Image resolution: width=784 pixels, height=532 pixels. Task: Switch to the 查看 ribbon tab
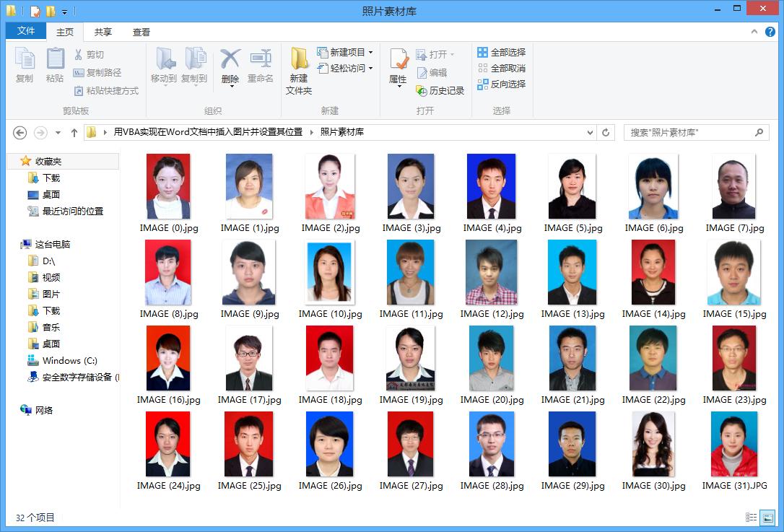[x=141, y=32]
